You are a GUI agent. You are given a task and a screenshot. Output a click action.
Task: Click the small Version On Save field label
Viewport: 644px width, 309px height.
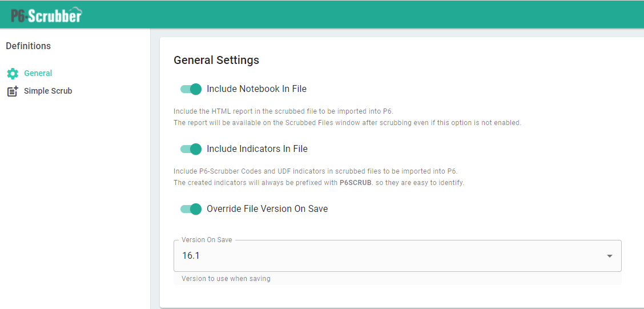[x=207, y=240]
